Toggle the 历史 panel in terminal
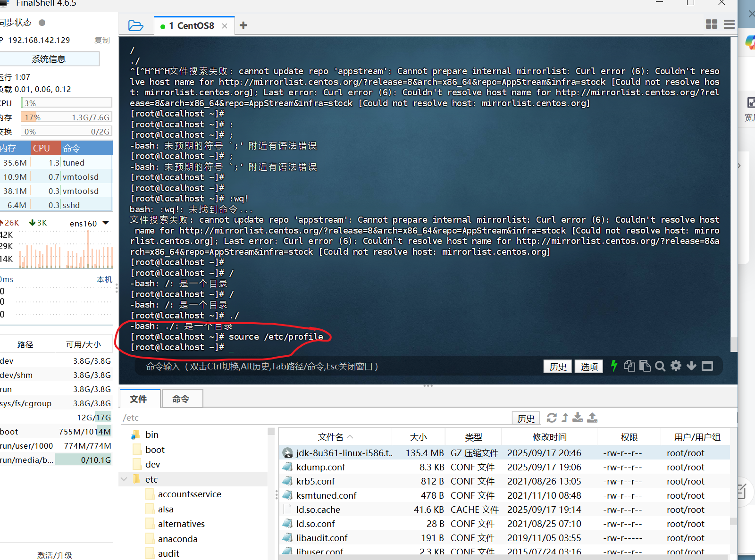Image resolution: width=755 pixels, height=560 pixels. tap(557, 366)
